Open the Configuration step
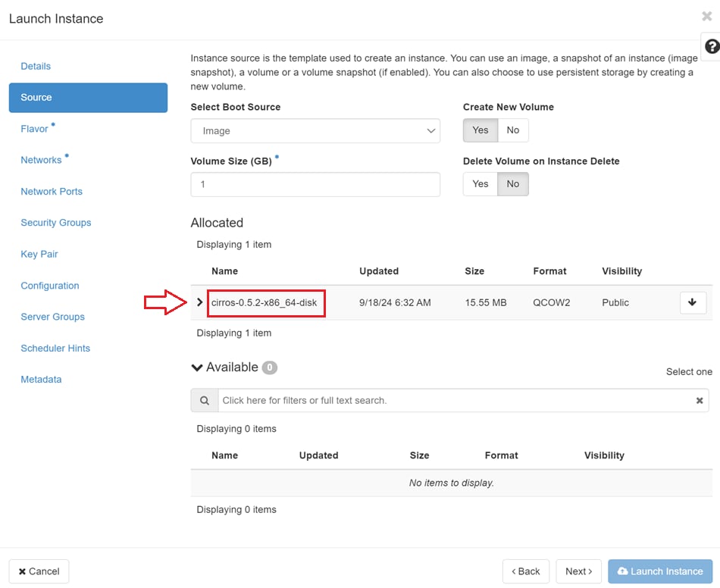Image resolution: width=720 pixels, height=588 pixels. pyautogui.click(x=50, y=286)
